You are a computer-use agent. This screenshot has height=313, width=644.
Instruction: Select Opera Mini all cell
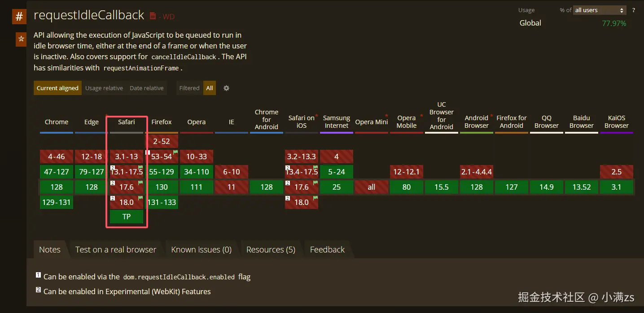(x=372, y=187)
